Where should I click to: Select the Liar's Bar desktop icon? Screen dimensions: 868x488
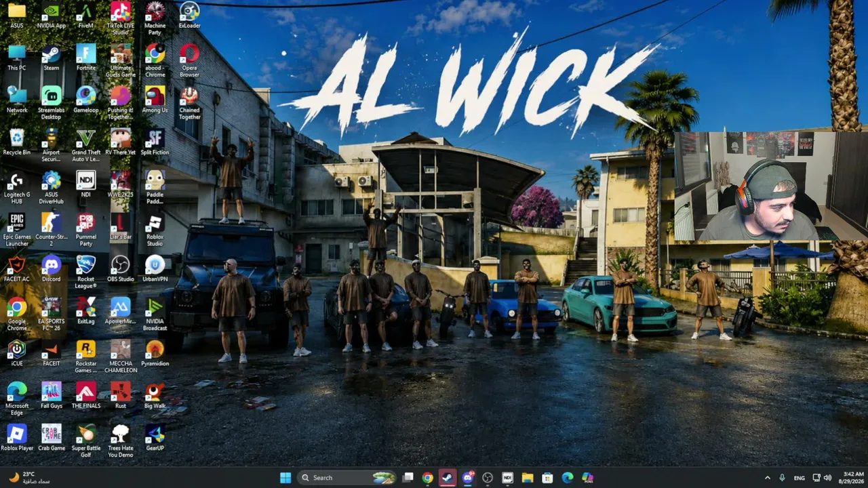click(x=121, y=226)
